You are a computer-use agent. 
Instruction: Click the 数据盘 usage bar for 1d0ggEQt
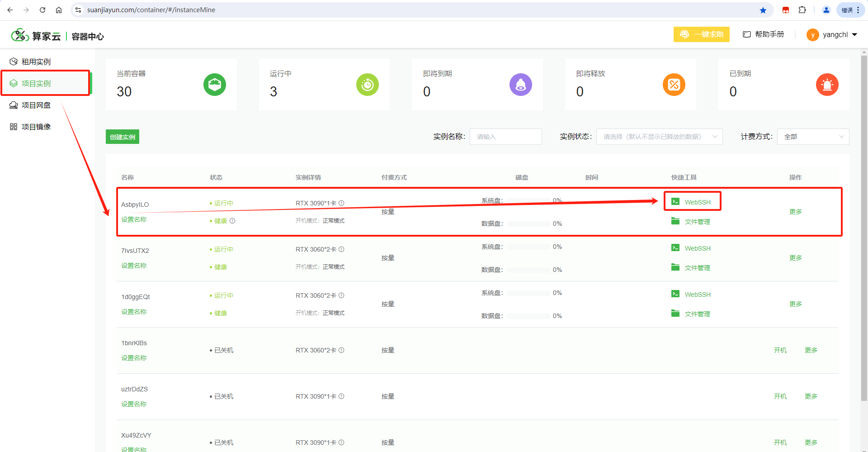click(529, 316)
